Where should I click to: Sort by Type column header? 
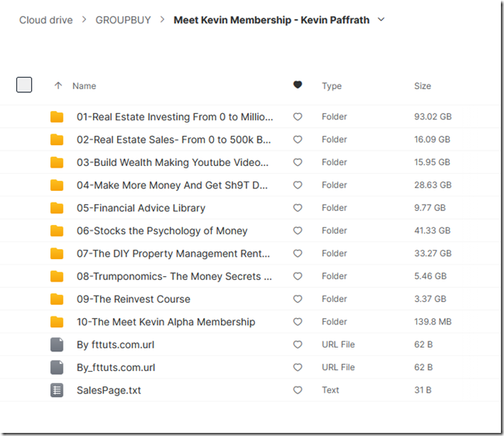332,86
